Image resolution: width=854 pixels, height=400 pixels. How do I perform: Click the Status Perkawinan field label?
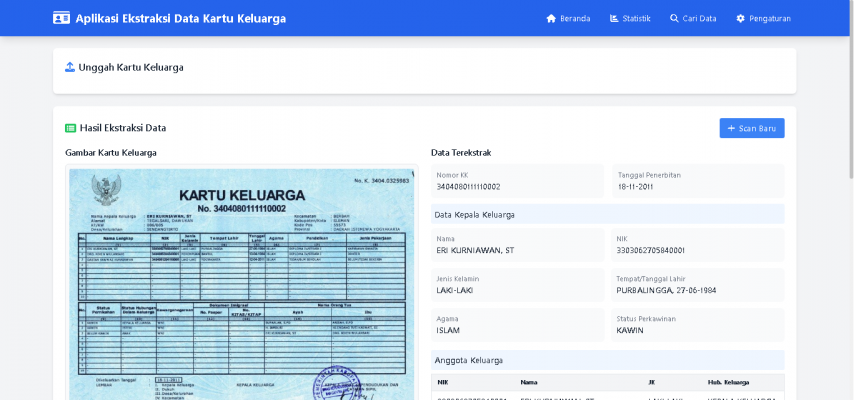coord(645,319)
